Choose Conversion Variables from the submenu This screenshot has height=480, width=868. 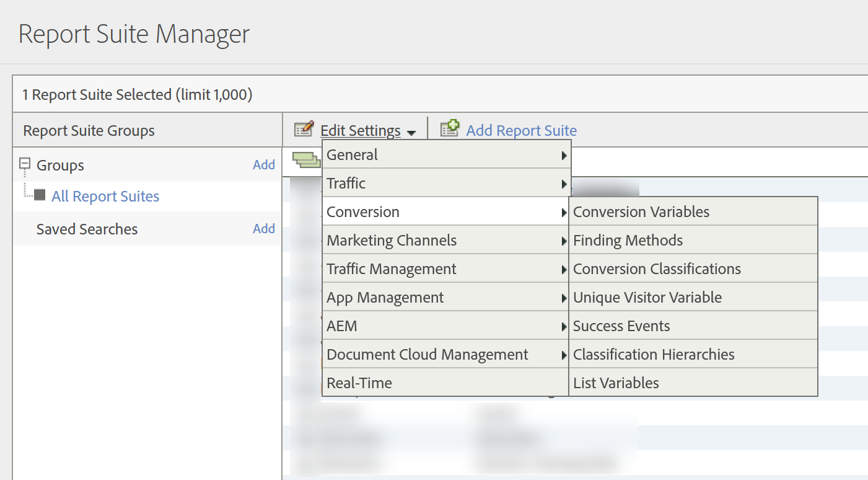click(x=693, y=211)
